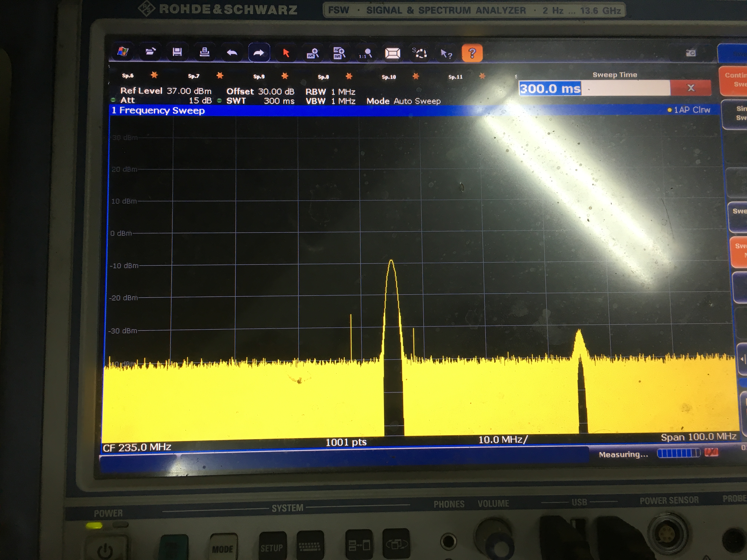Select the red pointer selection tool
Screen dimensions: 747x560
(286, 53)
